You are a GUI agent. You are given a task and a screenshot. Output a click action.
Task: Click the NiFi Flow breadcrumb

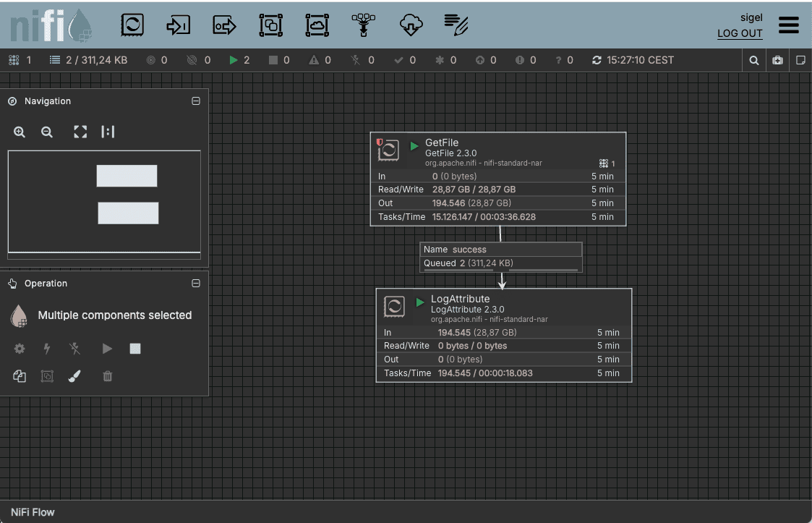point(33,512)
